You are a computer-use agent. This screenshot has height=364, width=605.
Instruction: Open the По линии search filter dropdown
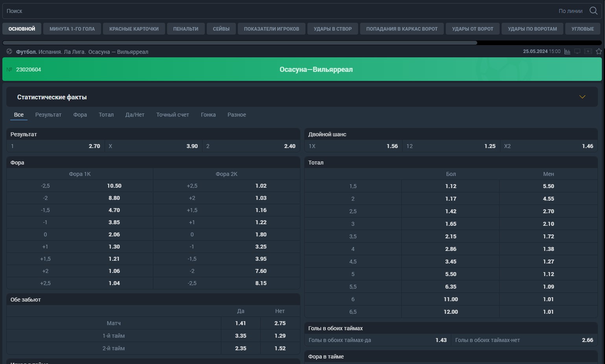tap(570, 11)
